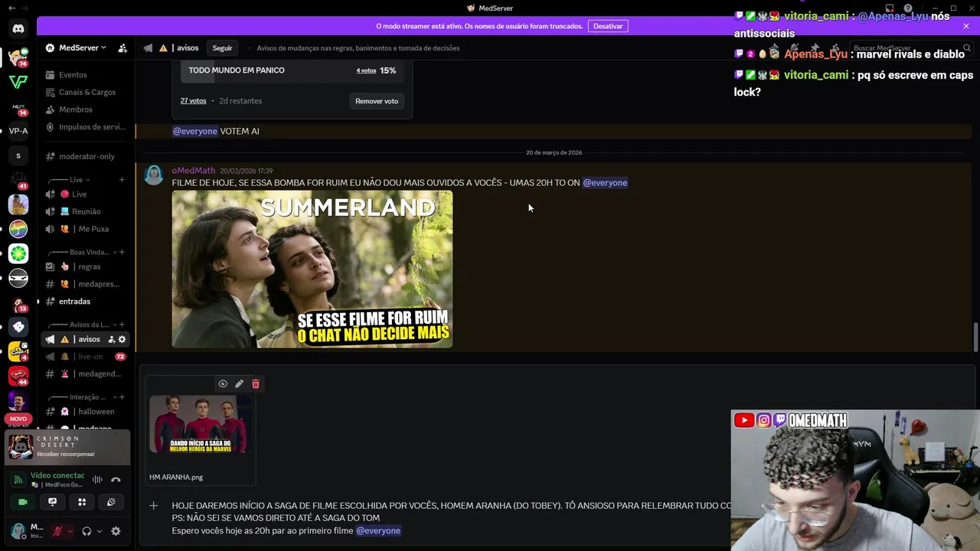The width and height of the screenshot is (980, 551).
Task: Open microphone input options arrow
Action: (x=70, y=531)
